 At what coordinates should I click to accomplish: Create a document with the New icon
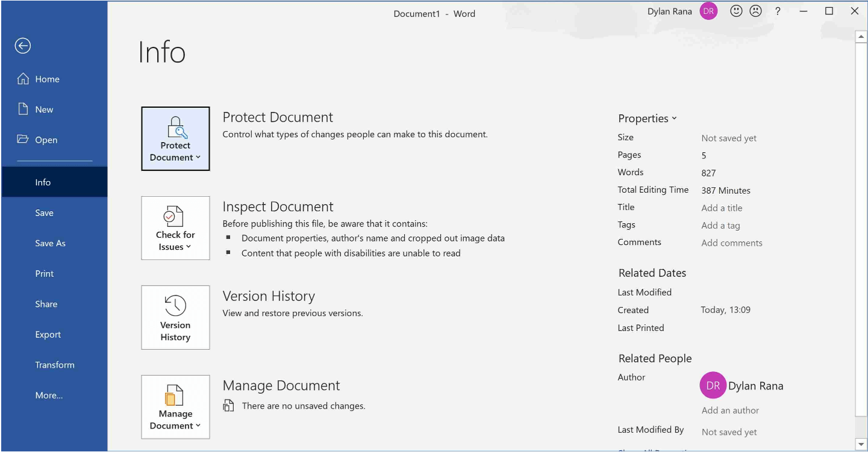tap(22, 109)
